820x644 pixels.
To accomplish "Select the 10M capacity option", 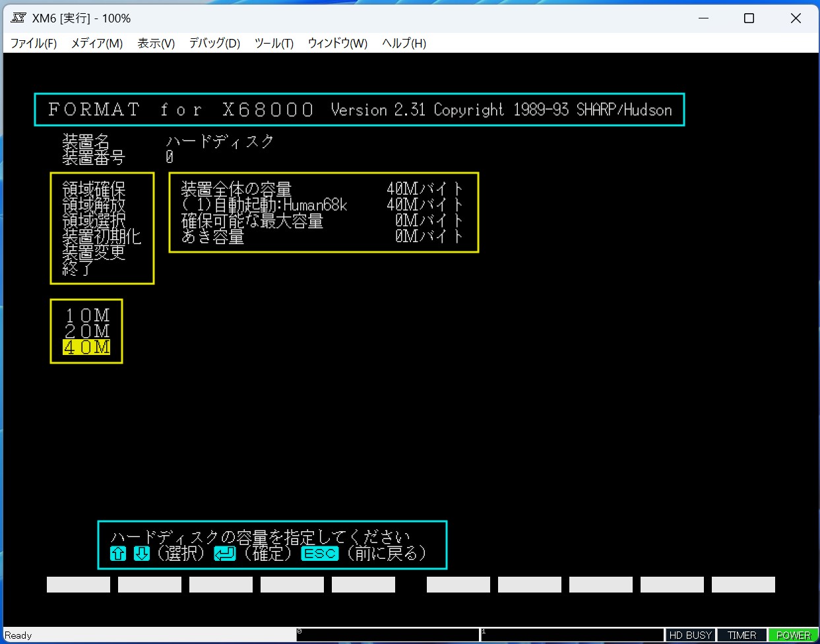I will click(87, 316).
